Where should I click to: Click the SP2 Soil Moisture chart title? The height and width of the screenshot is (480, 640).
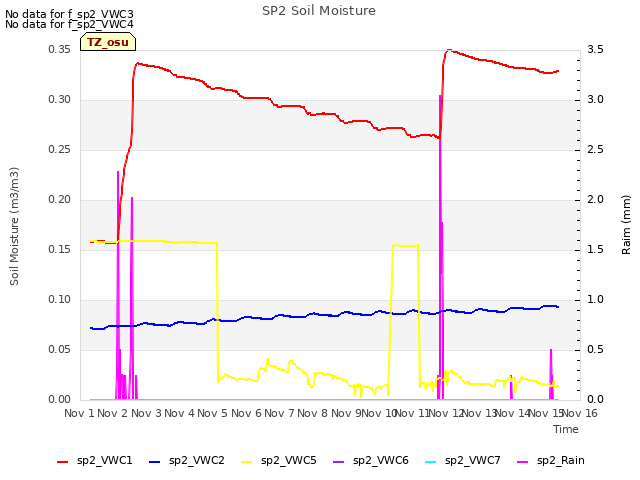click(x=319, y=11)
